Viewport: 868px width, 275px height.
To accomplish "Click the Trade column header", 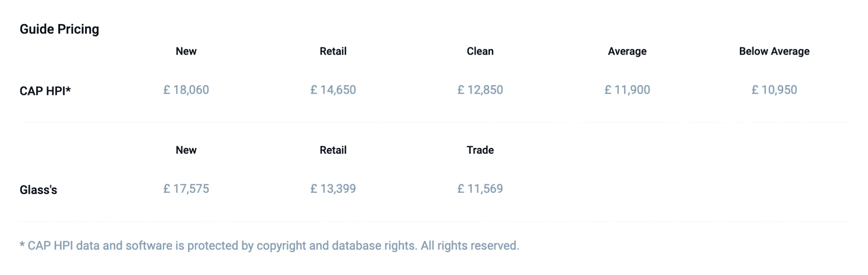I will click(480, 150).
